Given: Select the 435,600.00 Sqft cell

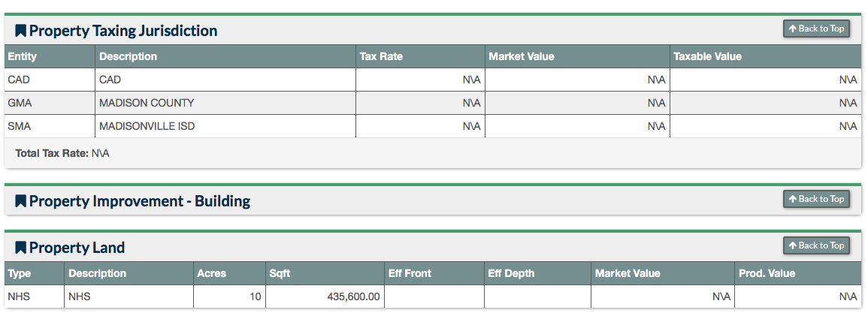Looking at the screenshot, I should [x=325, y=296].
